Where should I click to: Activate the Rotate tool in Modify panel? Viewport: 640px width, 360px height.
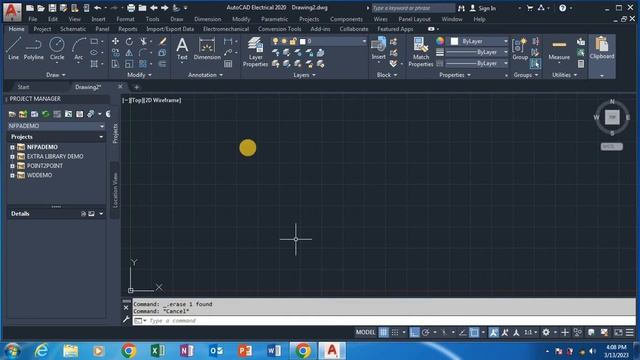tap(129, 41)
